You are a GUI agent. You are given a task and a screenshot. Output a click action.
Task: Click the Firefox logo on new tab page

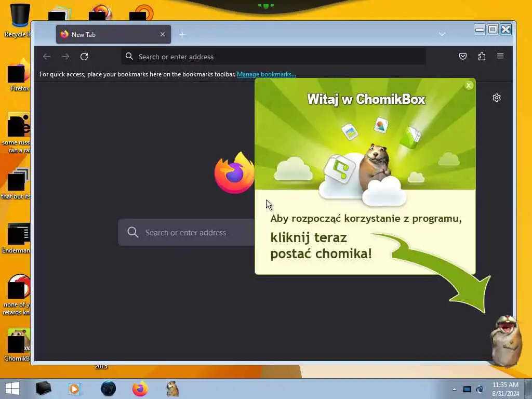234,172
